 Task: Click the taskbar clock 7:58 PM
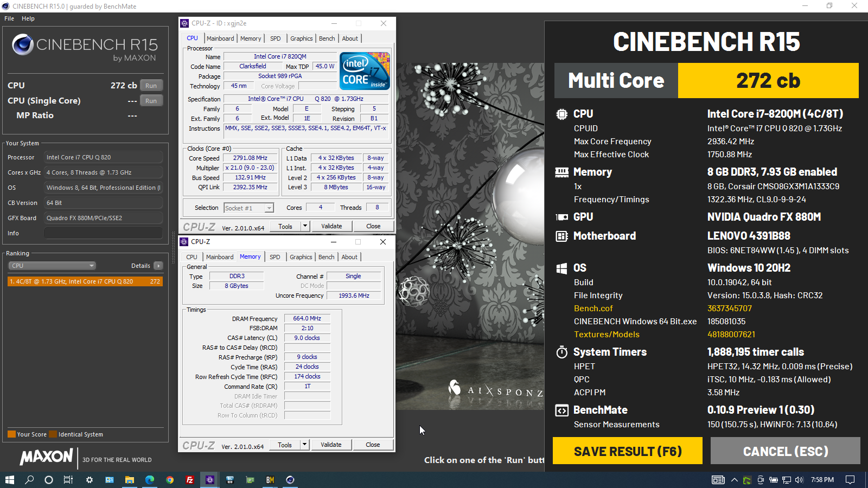pyautogui.click(x=822, y=480)
